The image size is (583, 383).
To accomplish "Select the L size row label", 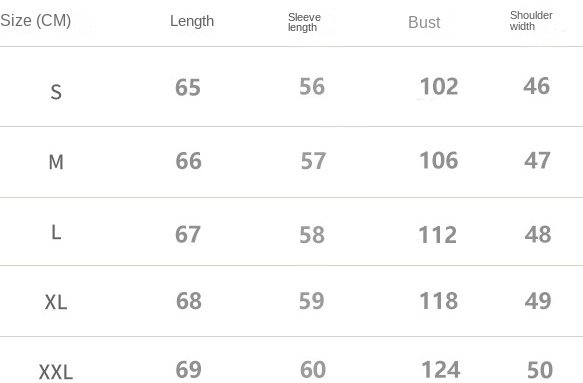I will pos(56,232).
